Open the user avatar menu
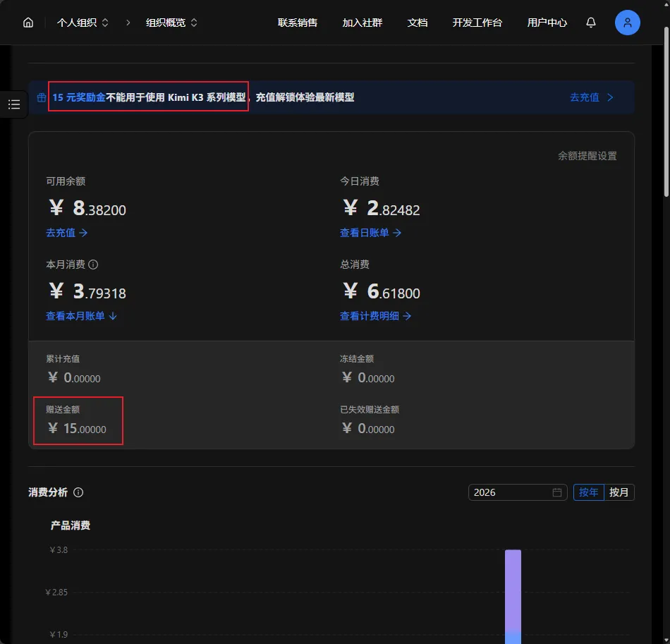The image size is (670, 644). click(x=627, y=23)
